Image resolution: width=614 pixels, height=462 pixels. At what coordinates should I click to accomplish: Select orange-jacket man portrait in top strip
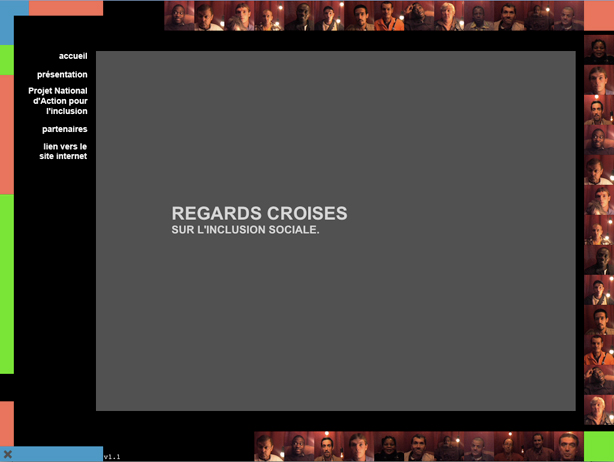tap(389, 16)
